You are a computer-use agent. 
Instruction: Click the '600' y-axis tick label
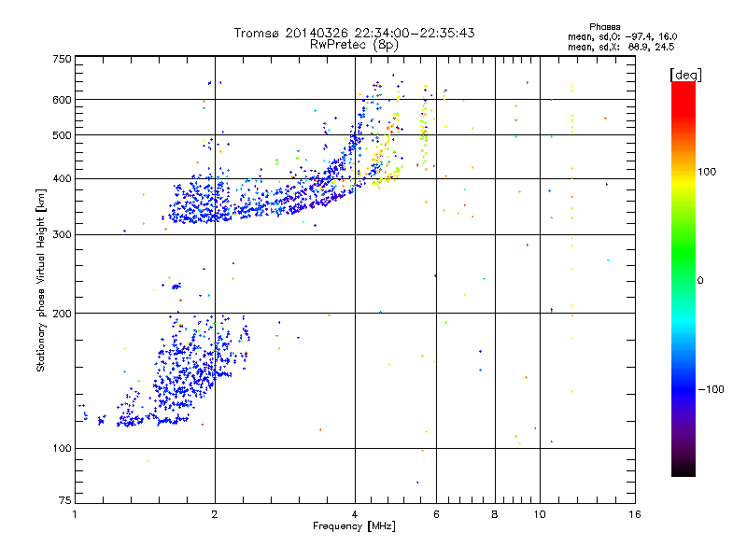62,100
